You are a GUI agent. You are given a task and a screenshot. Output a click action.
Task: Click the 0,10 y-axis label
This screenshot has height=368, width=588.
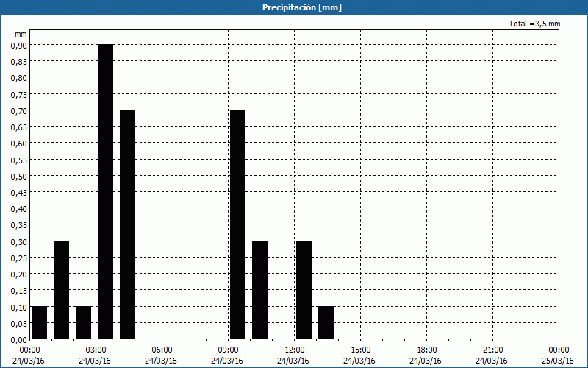pos(19,307)
